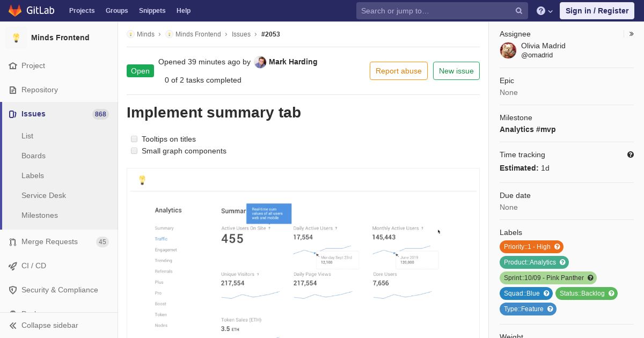The image size is (644, 338).
Task: Click the Merge Requests sidebar label
Action: click(x=49, y=242)
